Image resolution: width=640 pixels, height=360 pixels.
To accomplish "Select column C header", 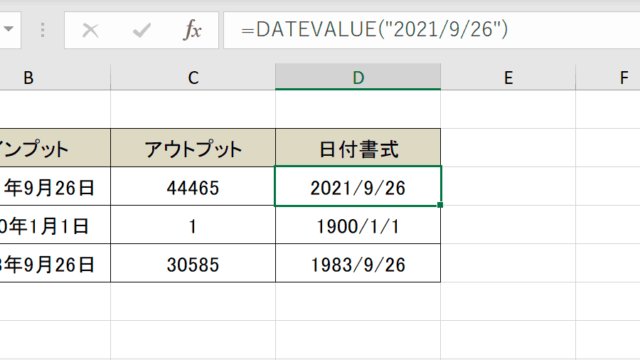I will tap(193, 77).
